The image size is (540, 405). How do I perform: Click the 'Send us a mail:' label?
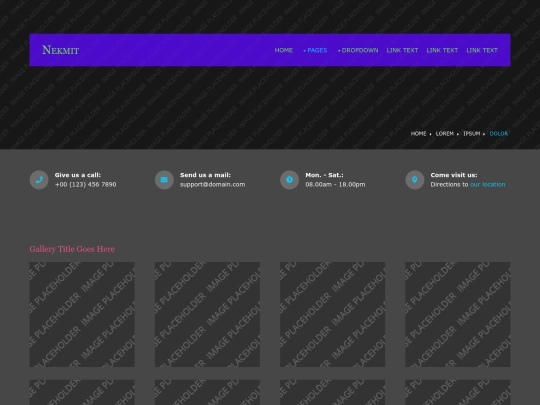pyautogui.click(x=205, y=175)
